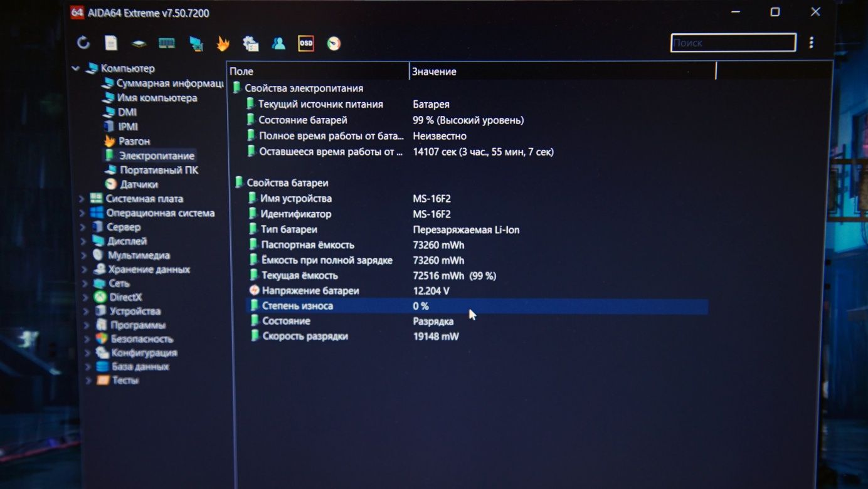Select the Компьютер root label
Image resolution: width=868 pixels, height=489 pixels.
click(128, 68)
